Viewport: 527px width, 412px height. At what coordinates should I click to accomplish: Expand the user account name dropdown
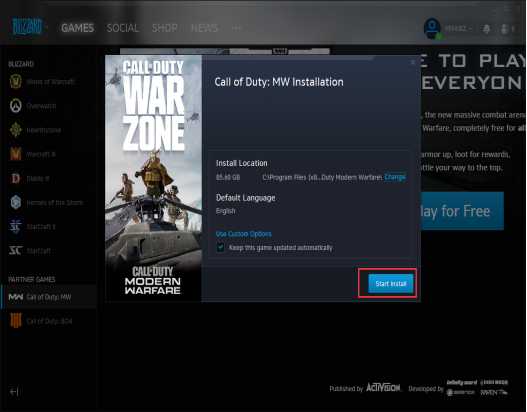[x=458, y=29]
